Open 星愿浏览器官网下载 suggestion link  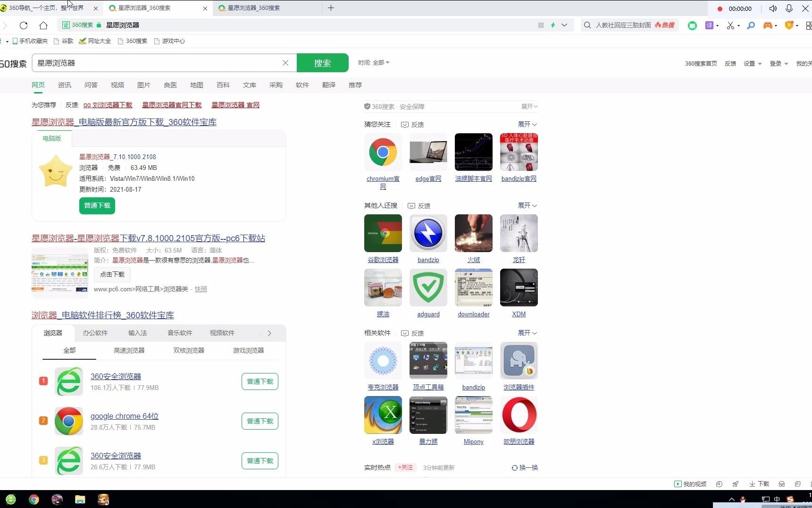coord(172,105)
